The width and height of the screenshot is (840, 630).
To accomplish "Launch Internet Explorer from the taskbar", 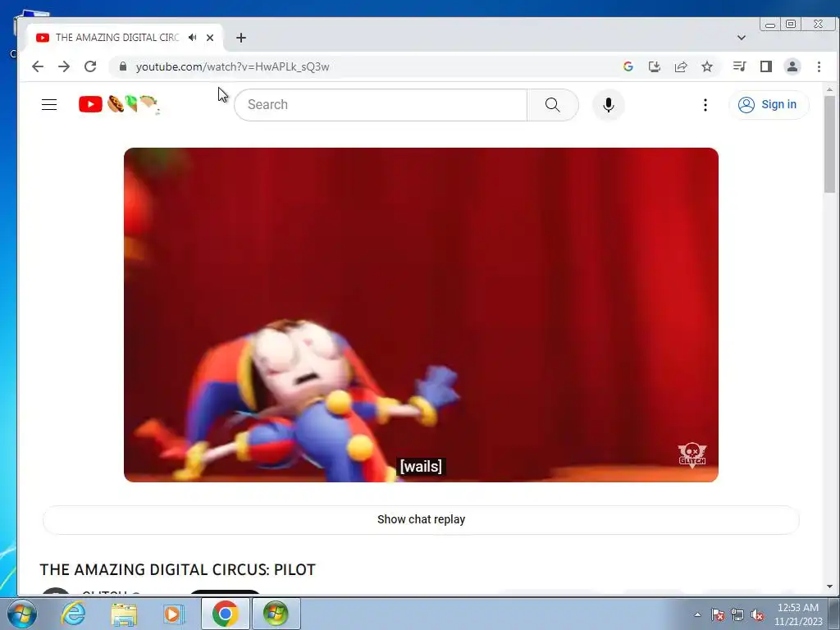I will [73, 614].
